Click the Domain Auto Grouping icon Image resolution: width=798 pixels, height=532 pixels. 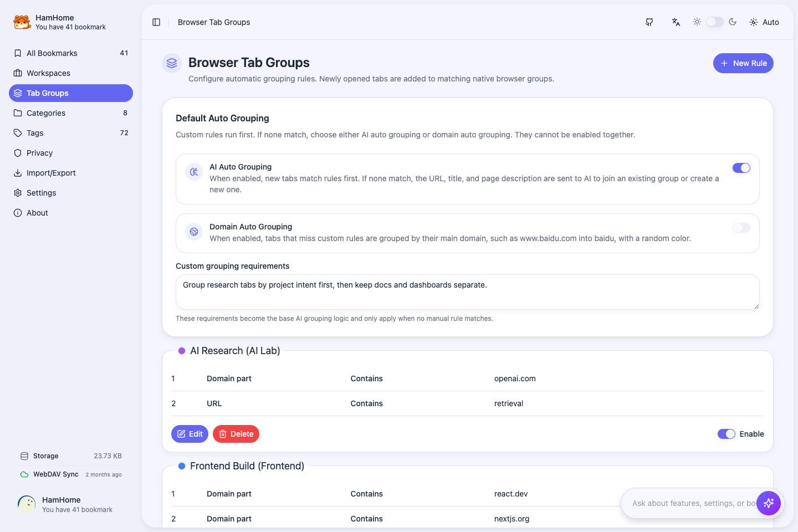[x=194, y=232]
